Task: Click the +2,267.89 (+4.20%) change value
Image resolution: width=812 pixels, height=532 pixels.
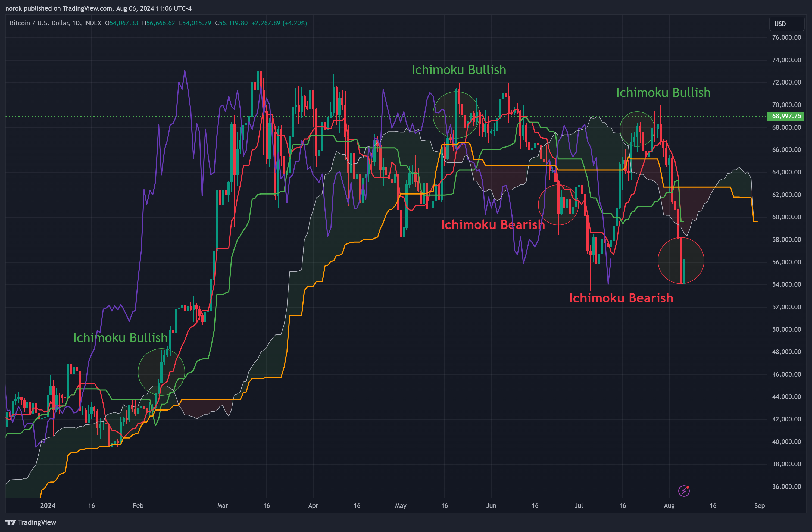Action: pos(279,23)
